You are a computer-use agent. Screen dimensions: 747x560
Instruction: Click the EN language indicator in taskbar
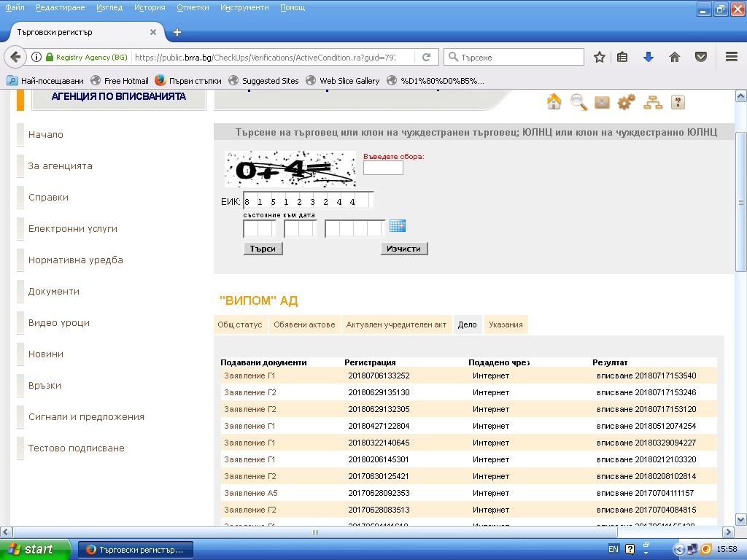pyautogui.click(x=614, y=549)
